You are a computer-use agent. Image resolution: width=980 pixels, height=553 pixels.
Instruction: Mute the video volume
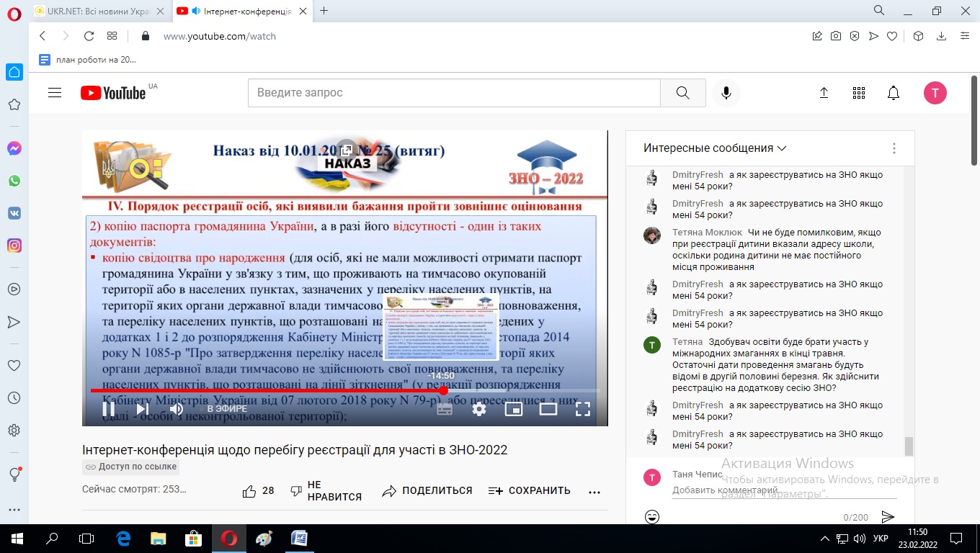(176, 409)
